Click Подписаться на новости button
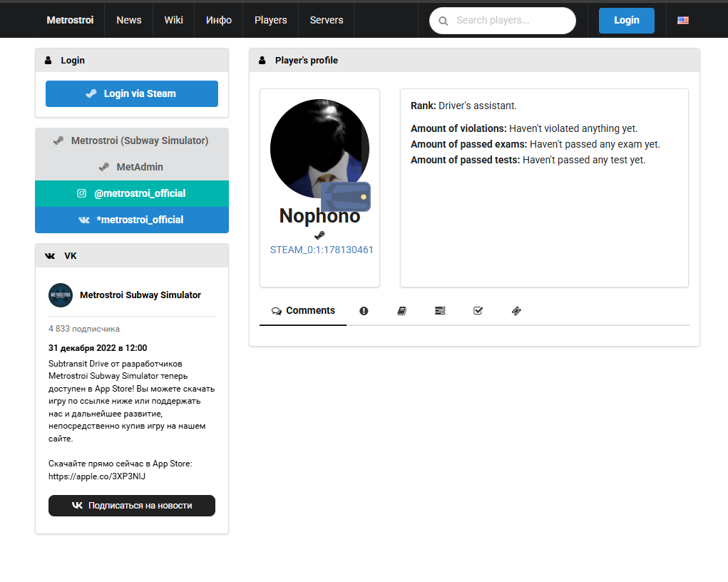This screenshot has height=582, width=728. (x=132, y=506)
